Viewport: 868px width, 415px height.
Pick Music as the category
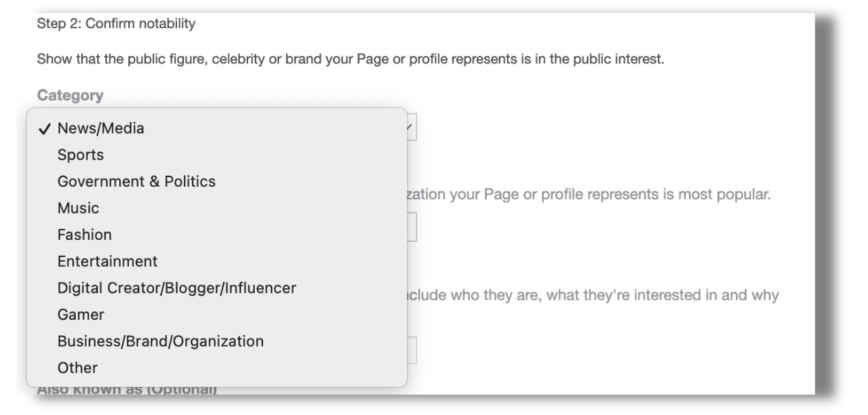tap(79, 208)
